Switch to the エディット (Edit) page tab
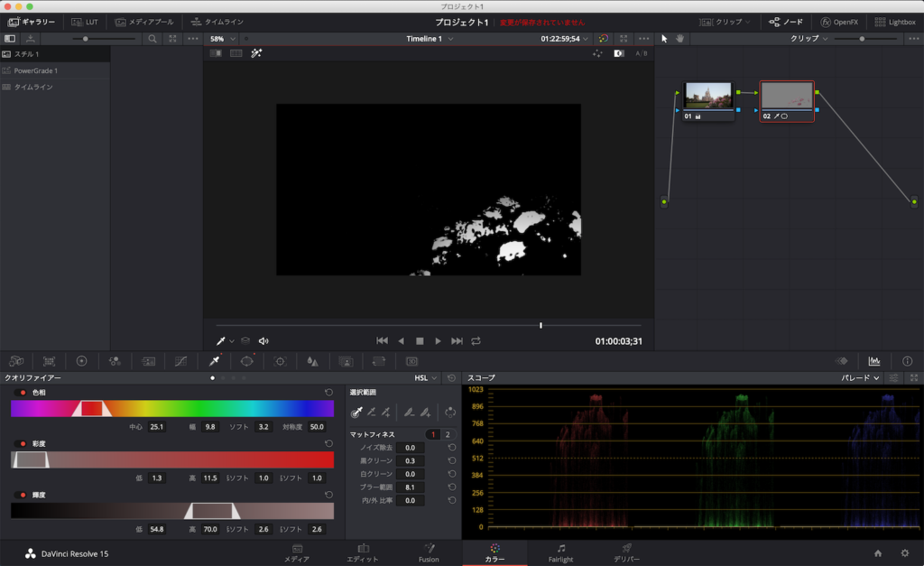Viewport: 924px width, 566px height. pos(363,552)
